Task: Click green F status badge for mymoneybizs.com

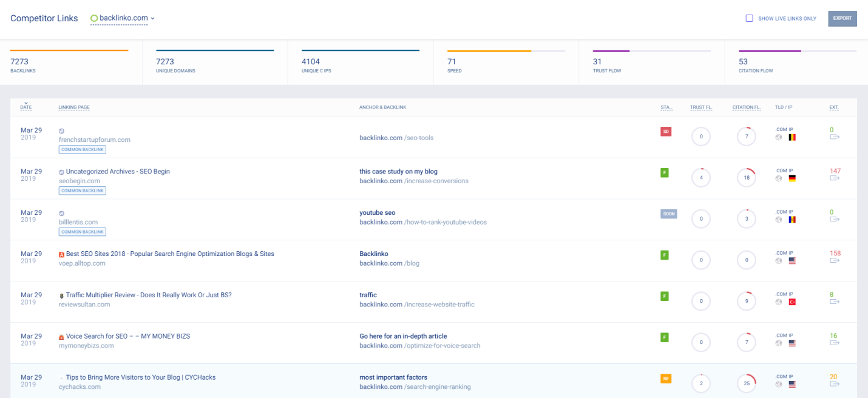Action: click(x=665, y=337)
